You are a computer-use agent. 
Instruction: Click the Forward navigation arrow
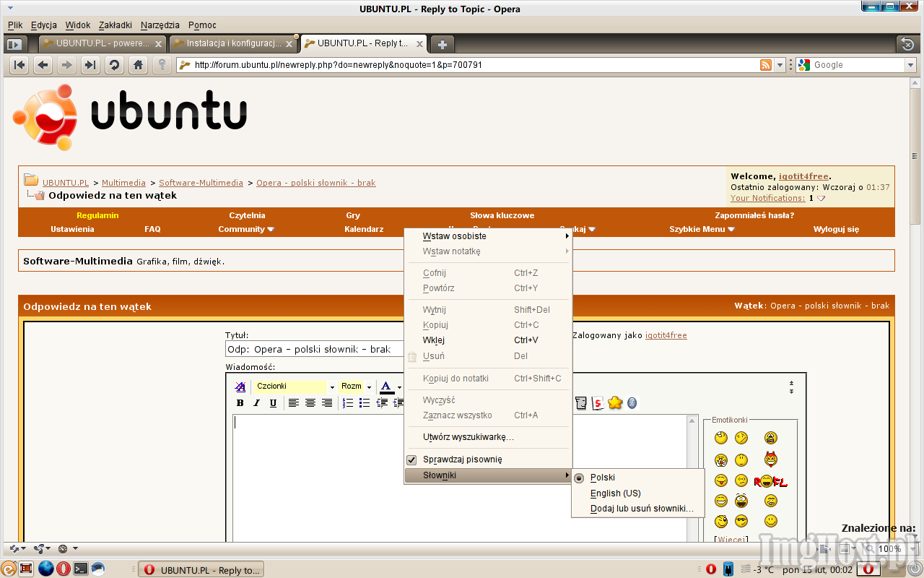click(x=66, y=65)
